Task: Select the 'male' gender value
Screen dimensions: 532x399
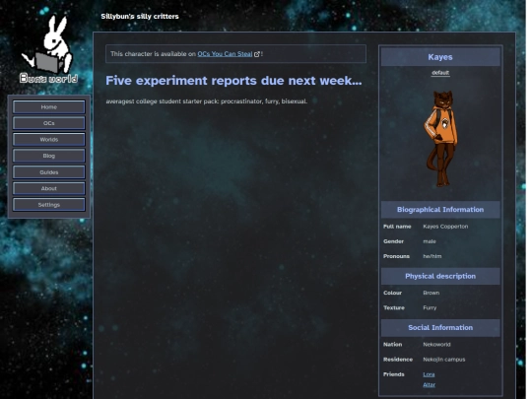Action: (x=430, y=241)
